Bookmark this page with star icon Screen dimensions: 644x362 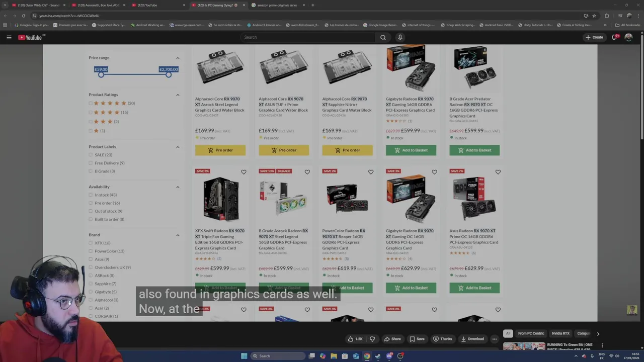[x=594, y=16]
